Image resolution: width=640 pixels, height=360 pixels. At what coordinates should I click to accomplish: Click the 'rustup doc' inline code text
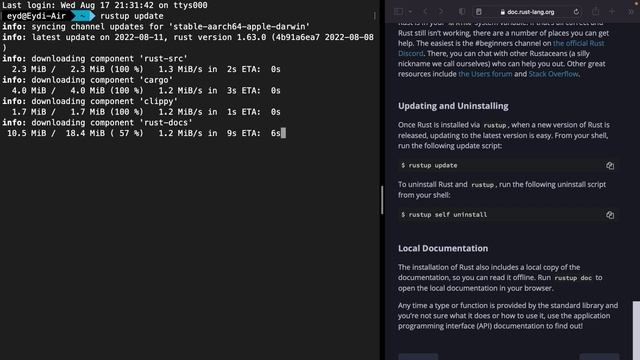tap(573, 278)
